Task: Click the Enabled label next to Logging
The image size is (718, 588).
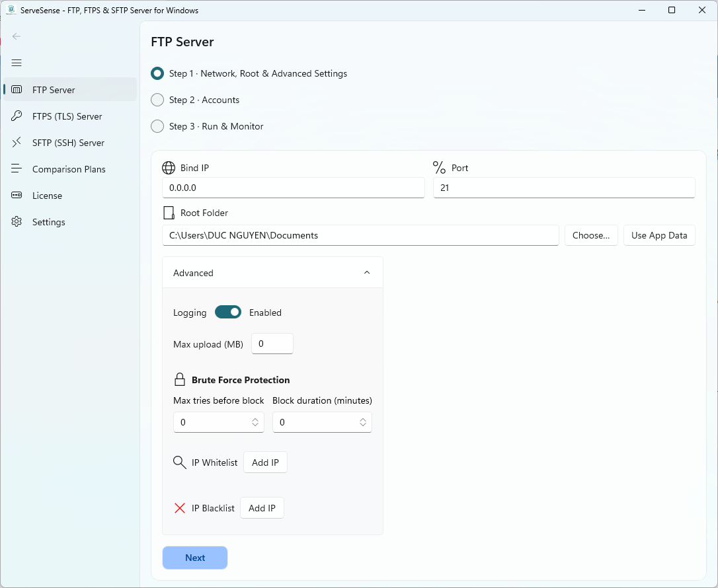Action: [x=265, y=312]
